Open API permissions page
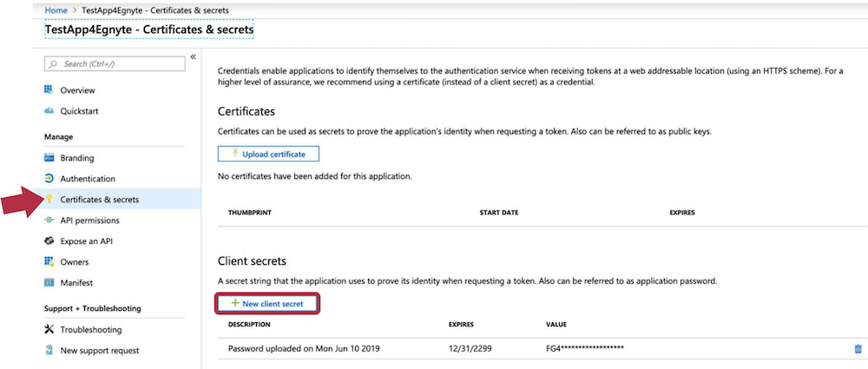Image resolution: width=868 pixels, height=369 pixels. click(x=89, y=221)
